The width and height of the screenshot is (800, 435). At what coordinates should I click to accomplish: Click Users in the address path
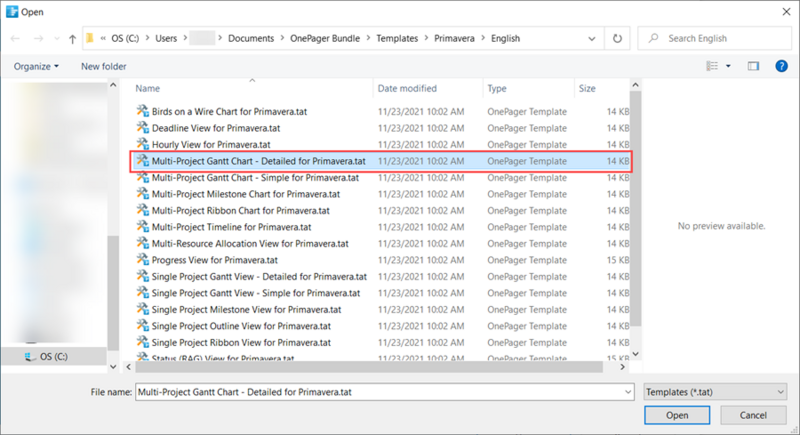(166, 38)
